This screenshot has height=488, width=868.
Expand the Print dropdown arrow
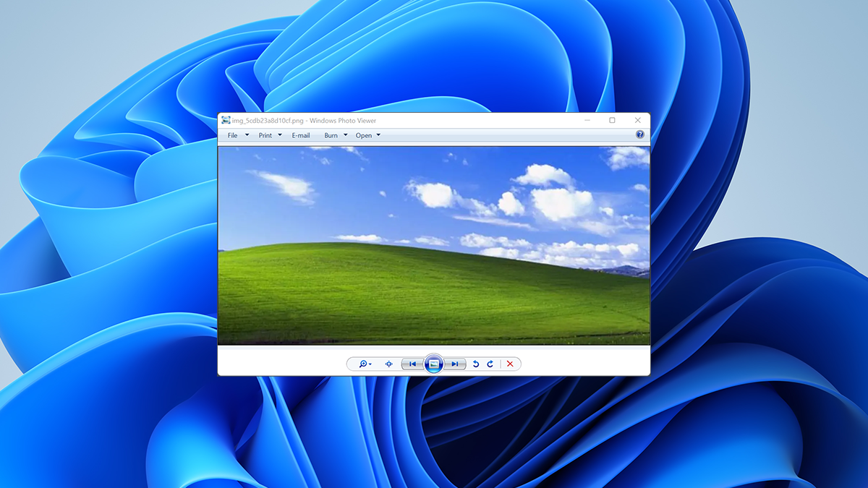click(280, 135)
